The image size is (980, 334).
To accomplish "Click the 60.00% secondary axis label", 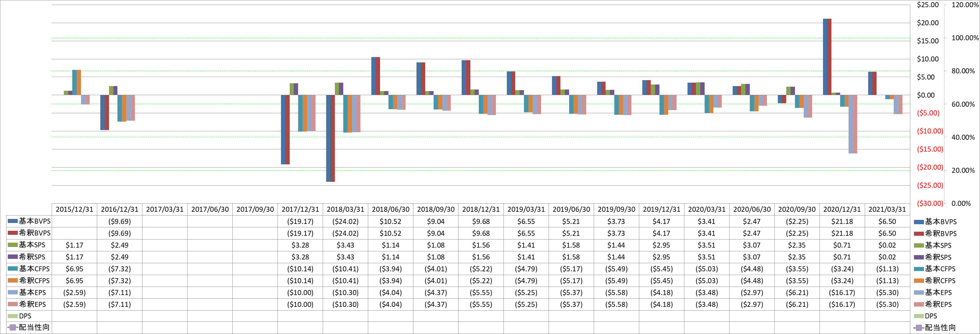I will (x=963, y=104).
